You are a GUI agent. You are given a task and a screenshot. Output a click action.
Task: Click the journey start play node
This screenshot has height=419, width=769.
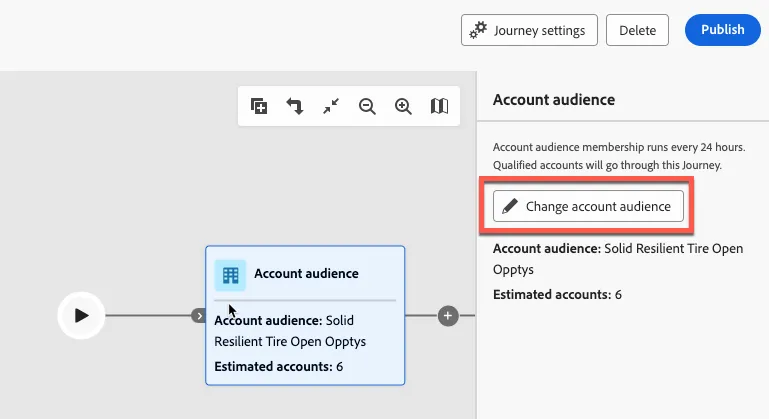(81, 315)
